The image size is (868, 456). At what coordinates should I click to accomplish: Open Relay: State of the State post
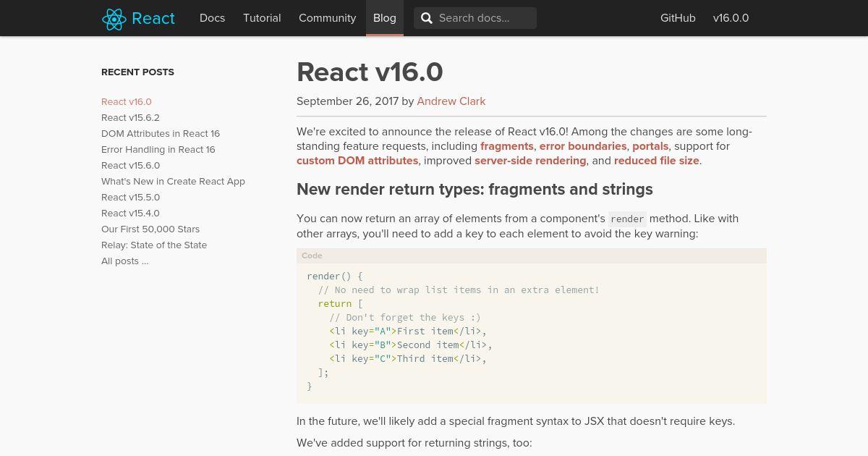pyautogui.click(x=154, y=245)
